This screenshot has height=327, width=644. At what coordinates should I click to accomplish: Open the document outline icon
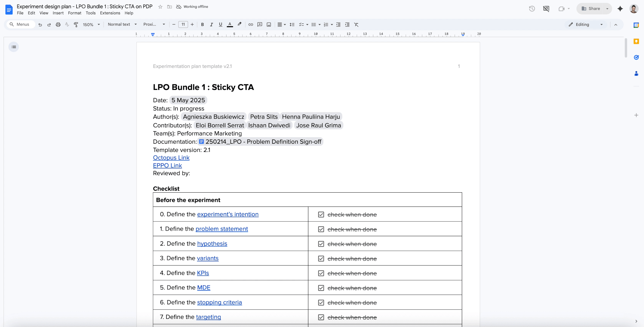(x=14, y=47)
